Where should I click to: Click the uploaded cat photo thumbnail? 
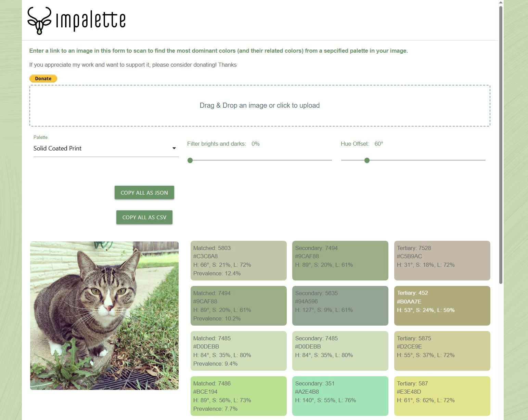pos(104,316)
